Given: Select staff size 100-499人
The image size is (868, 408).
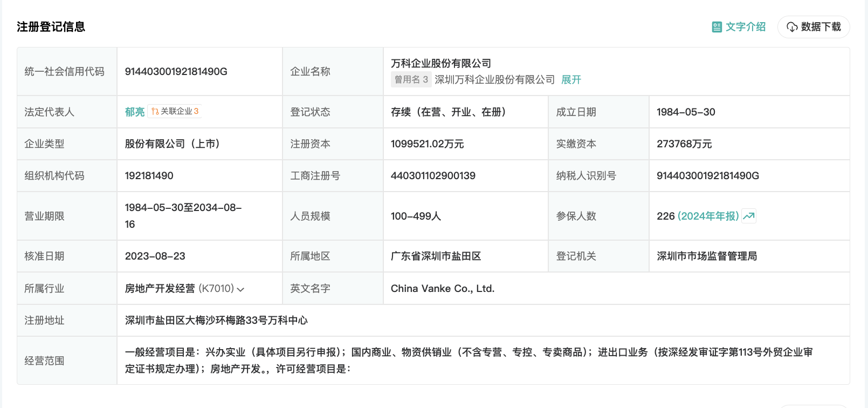Looking at the screenshot, I should click(x=416, y=216).
